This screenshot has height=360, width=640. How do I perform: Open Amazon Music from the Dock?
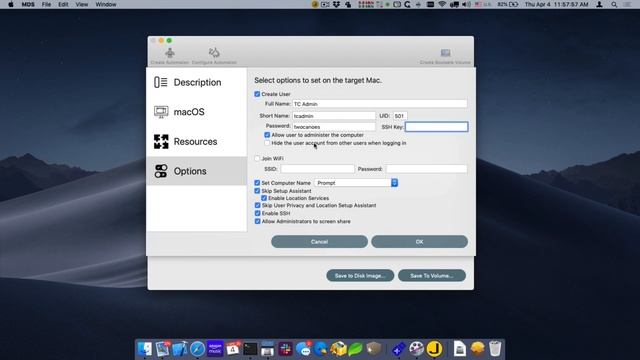[x=215, y=349]
